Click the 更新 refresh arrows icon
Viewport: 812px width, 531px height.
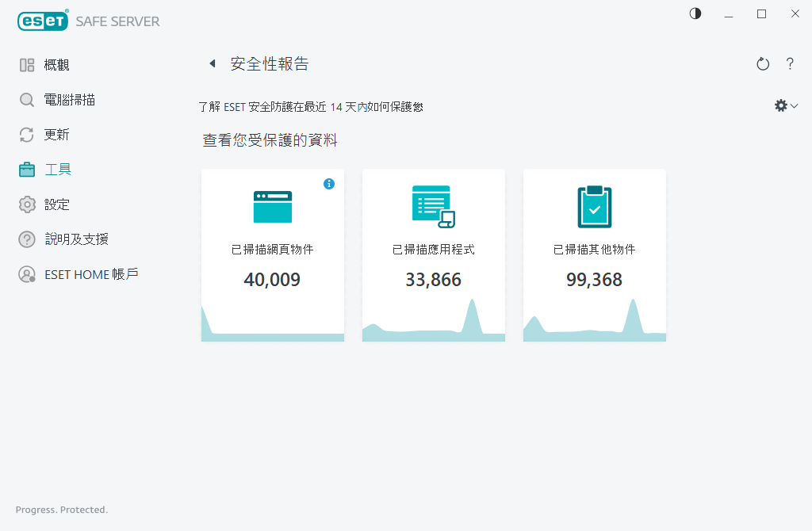27,135
